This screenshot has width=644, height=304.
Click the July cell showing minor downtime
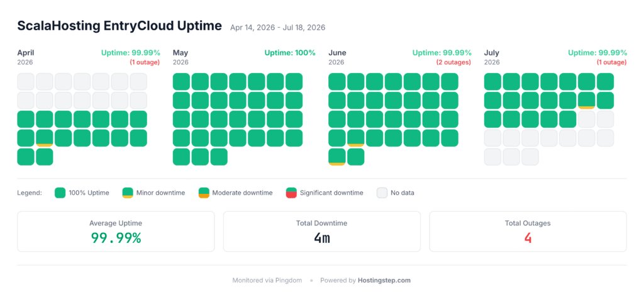pos(587,100)
